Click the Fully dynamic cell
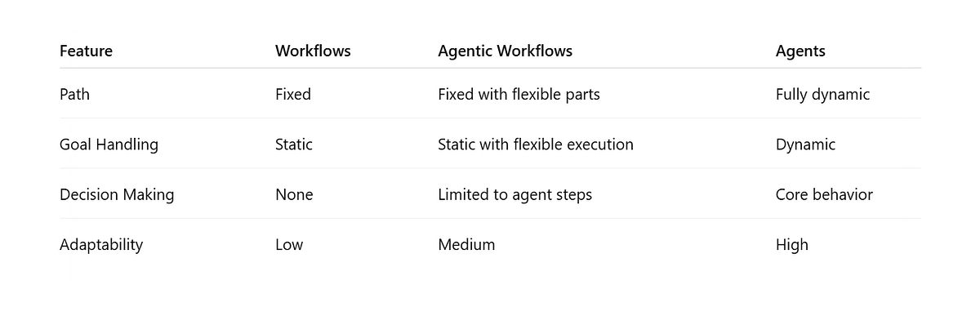 (x=822, y=95)
